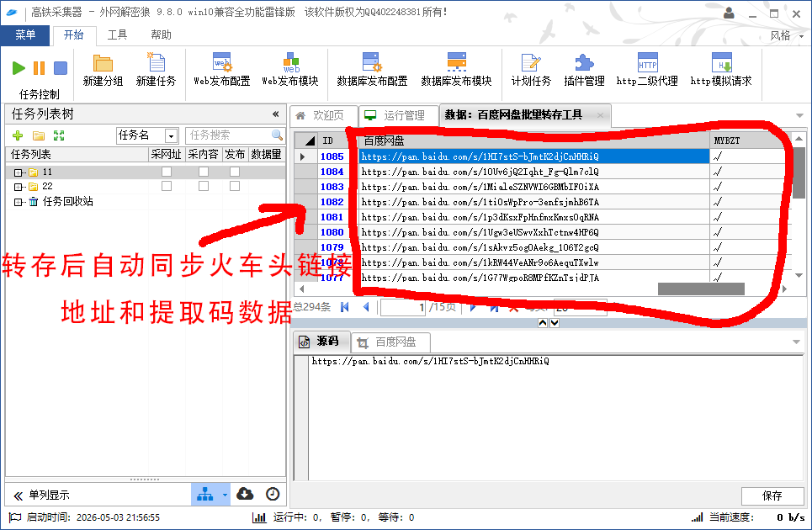Switch to the 运行管理 tab

(397, 115)
